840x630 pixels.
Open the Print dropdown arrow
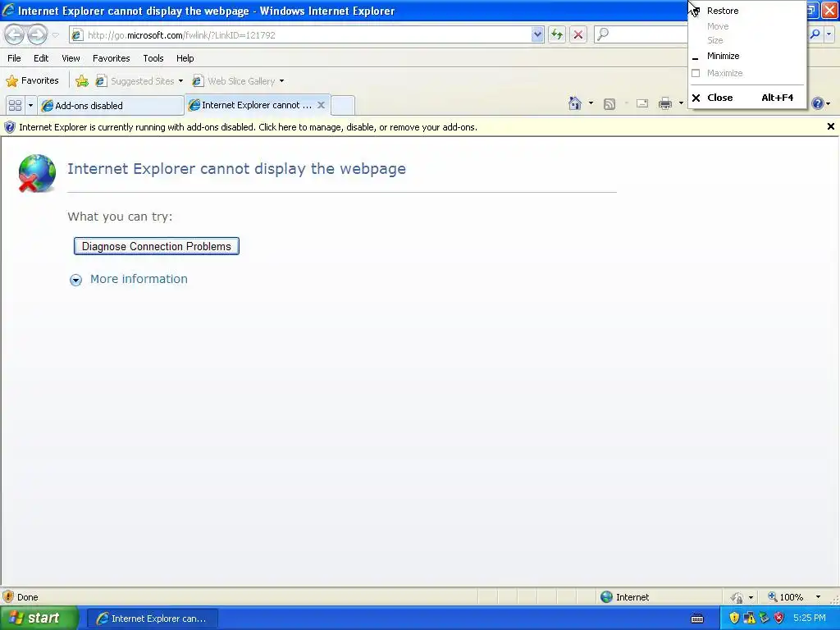(681, 103)
